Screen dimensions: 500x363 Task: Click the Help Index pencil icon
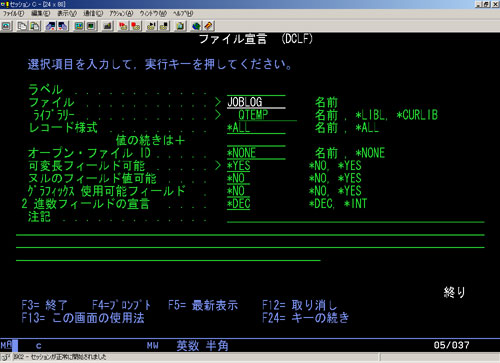click(208, 26)
